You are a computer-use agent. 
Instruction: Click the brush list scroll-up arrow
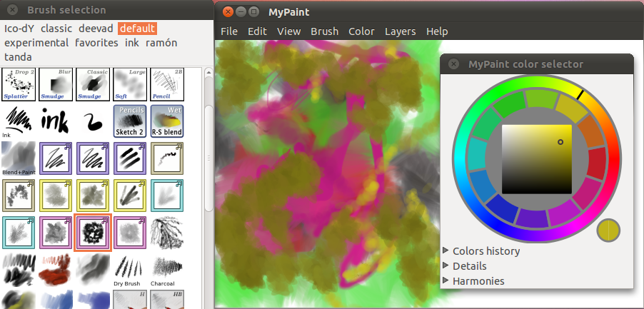[208, 73]
